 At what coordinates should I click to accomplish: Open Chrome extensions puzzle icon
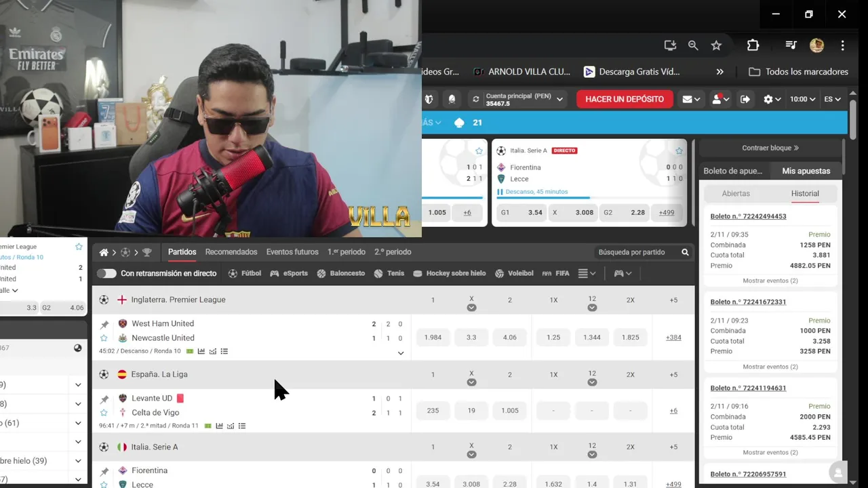[753, 45]
